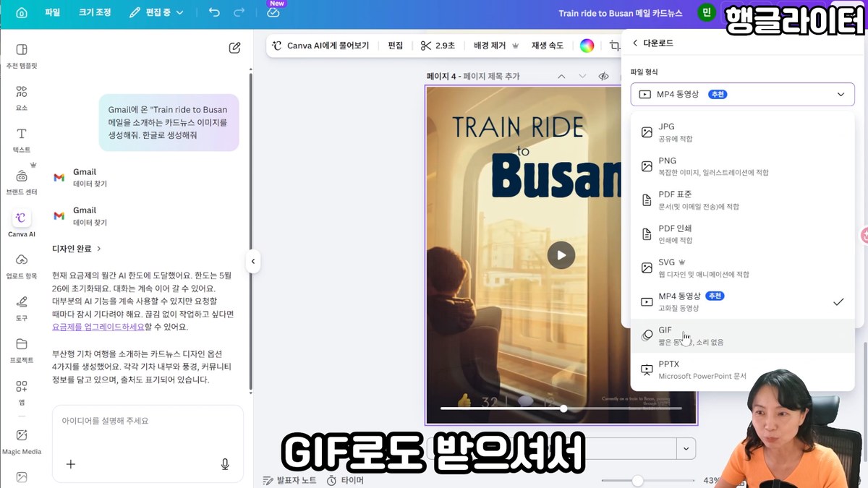Click the chat panel scrollbar

pos(250,231)
